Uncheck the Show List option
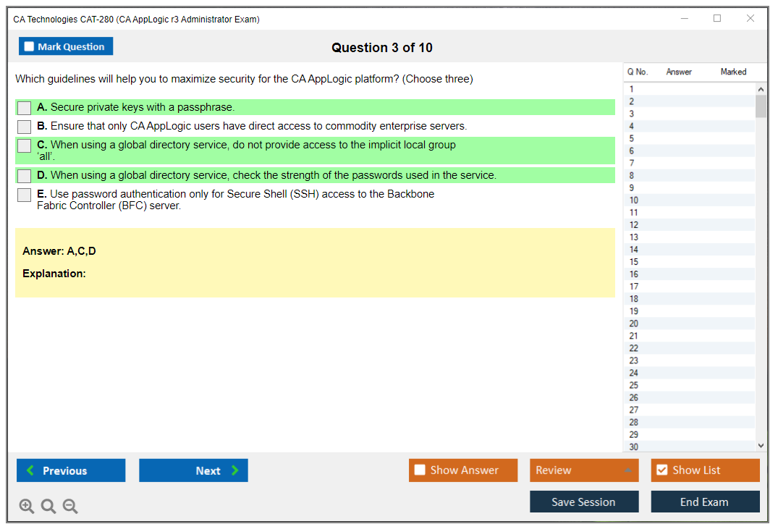This screenshot has width=778, height=532. 661,470
